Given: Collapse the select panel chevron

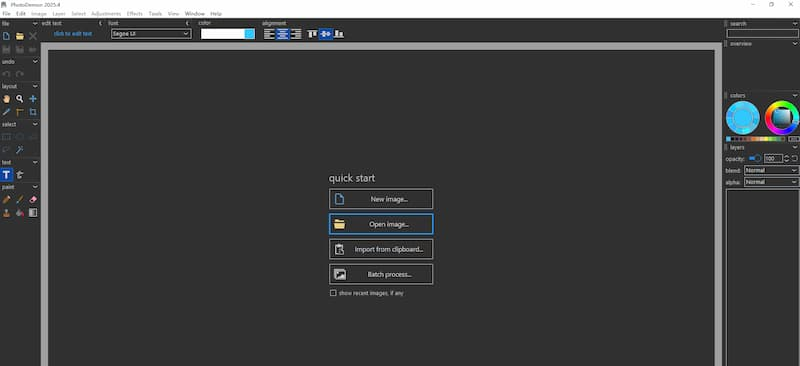Looking at the screenshot, I should (35, 124).
